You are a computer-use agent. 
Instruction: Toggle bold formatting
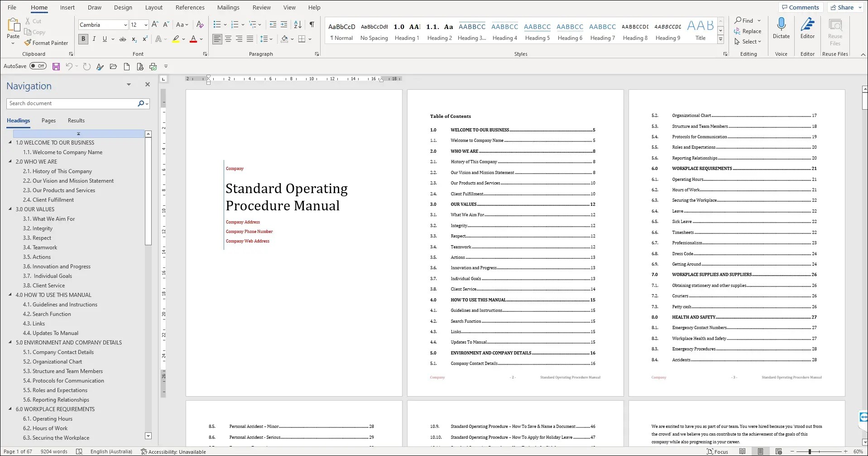click(83, 39)
